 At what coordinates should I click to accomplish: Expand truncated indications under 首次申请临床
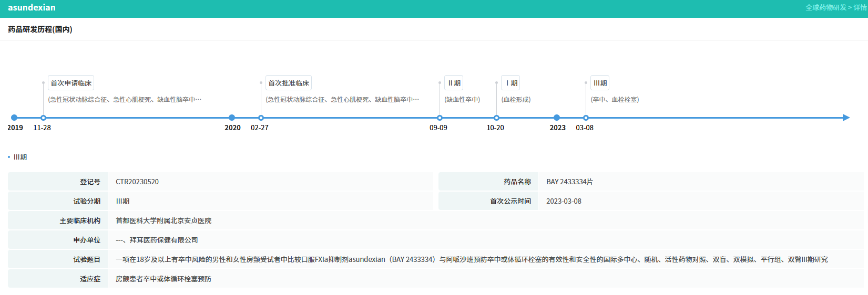[125, 100]
